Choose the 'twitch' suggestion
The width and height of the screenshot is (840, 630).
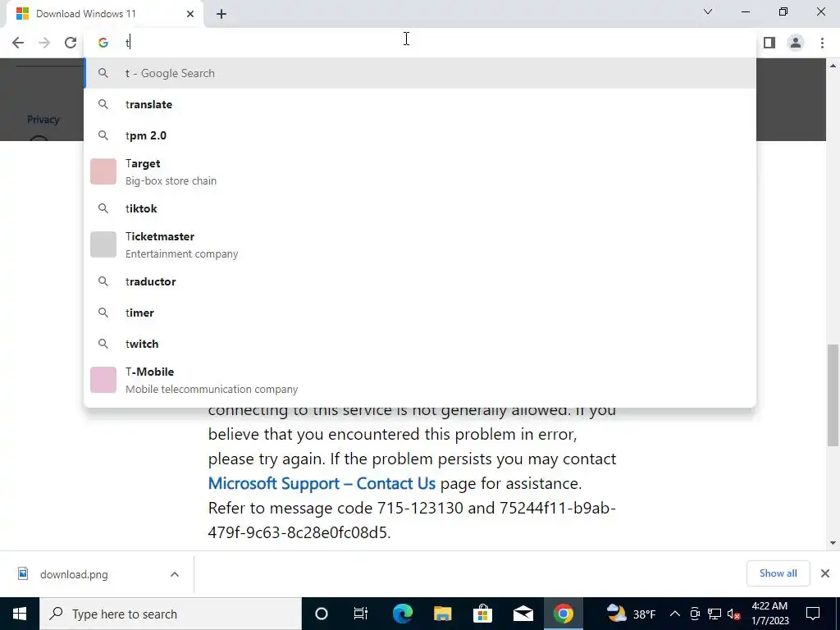(420, 344)
